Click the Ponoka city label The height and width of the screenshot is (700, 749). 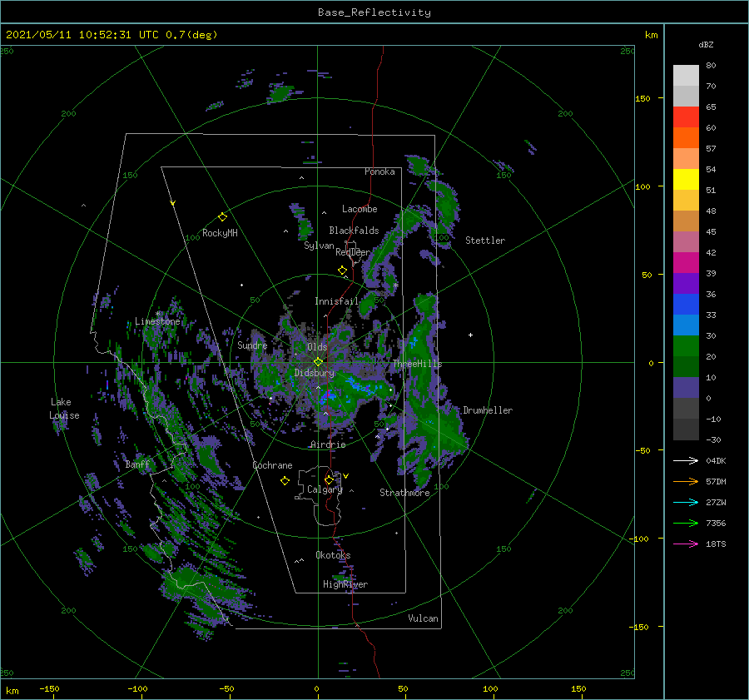point(379,171)
